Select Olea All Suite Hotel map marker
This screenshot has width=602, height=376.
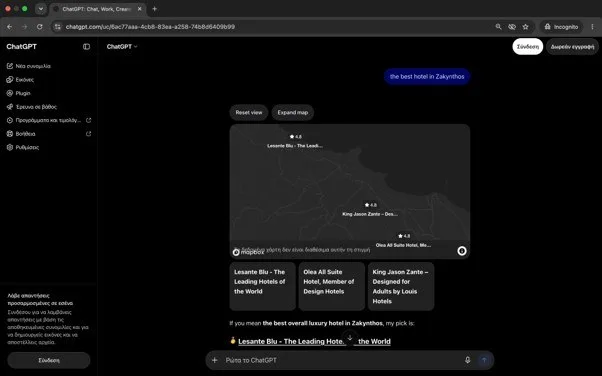[x=403, y=240]
